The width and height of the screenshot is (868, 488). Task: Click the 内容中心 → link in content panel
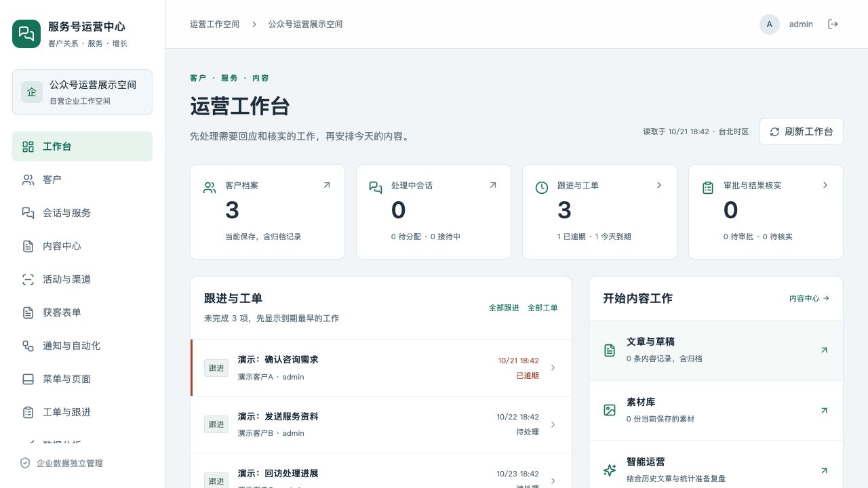click(809, 298)
